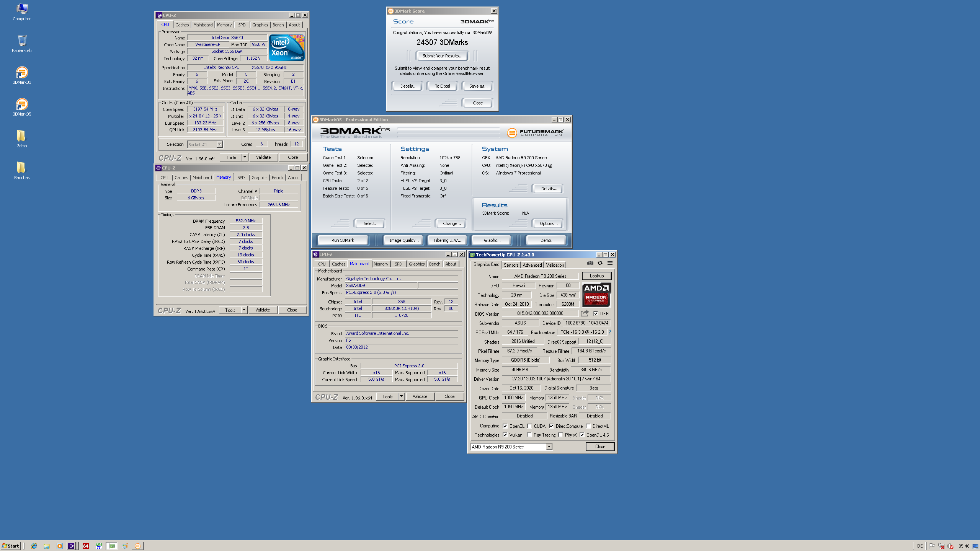Click Run 3DMark button
The image size is (980, 551).
tap(343, 240)
